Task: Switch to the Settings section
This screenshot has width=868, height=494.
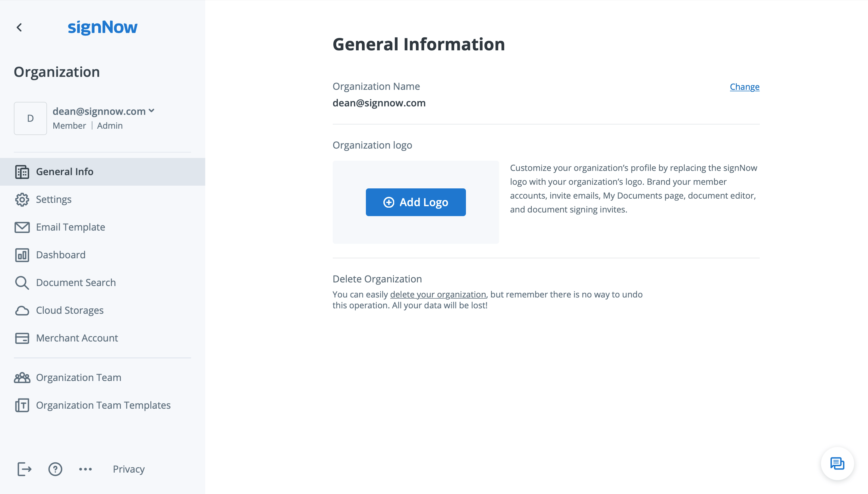Action: pyautogui.click(x=54, y=200)
